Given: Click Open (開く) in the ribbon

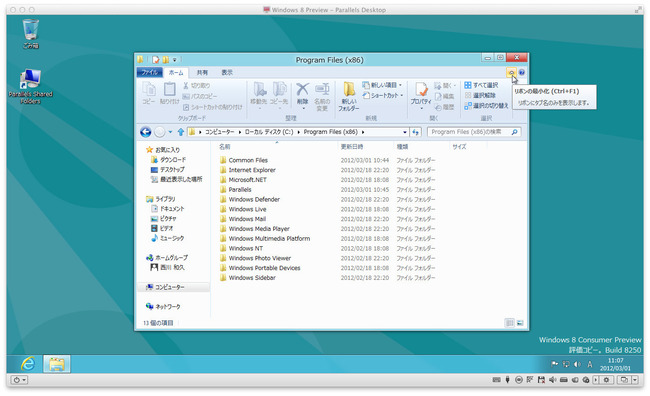Looking at the screenshot, I should [x=445, y=85].
